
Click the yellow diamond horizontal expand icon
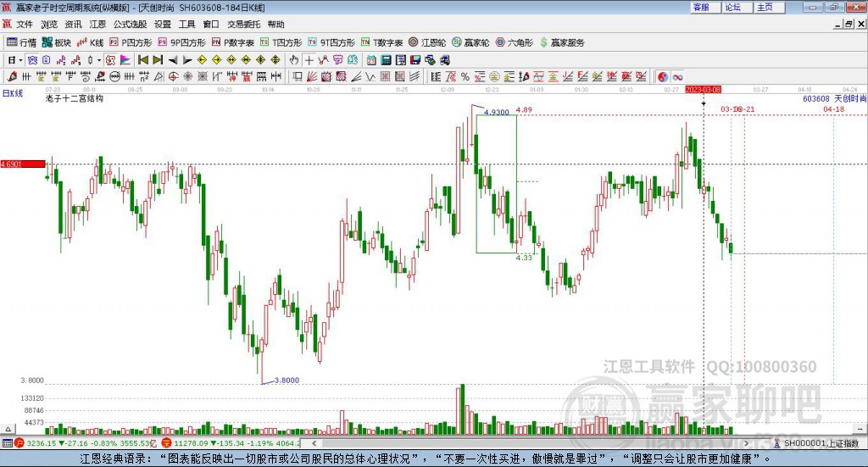pyautogui.click(x=231, y=60)
